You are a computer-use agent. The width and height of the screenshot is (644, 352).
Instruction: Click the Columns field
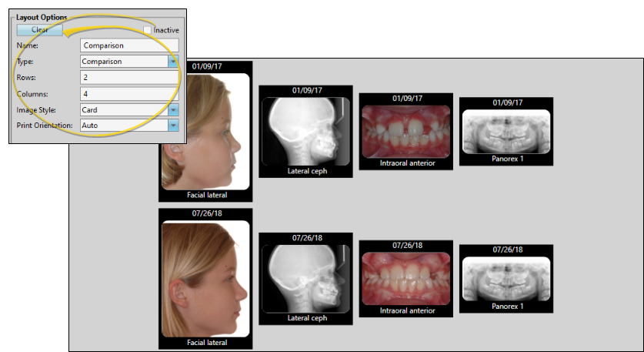(128, 94)
